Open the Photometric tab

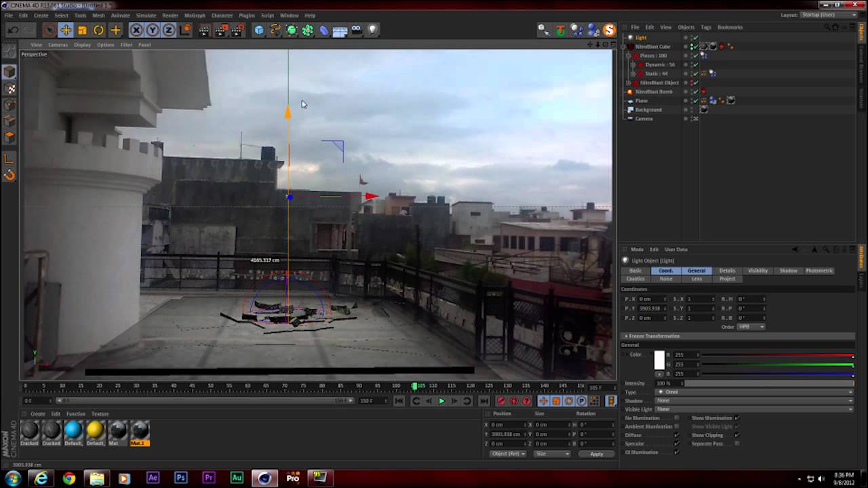[818, 270]
